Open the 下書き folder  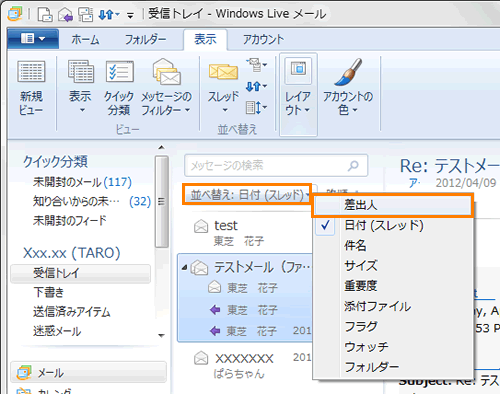[49, 292]
